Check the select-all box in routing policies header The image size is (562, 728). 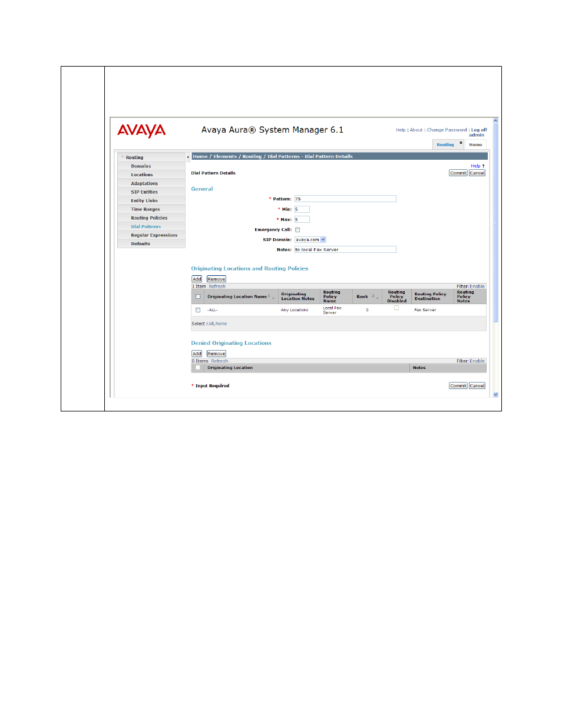(x=198, y=297)
